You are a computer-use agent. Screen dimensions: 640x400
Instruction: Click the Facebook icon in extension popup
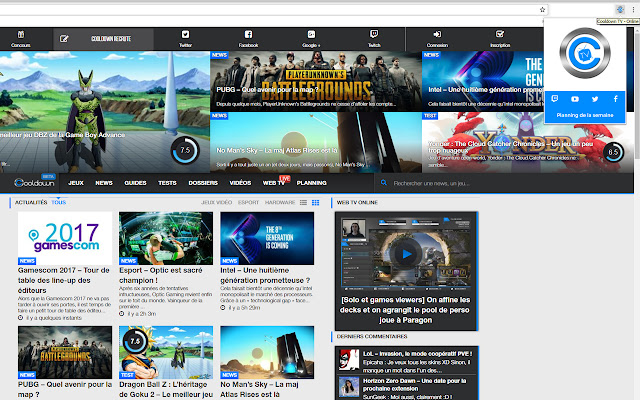click(x=616, y=99)
